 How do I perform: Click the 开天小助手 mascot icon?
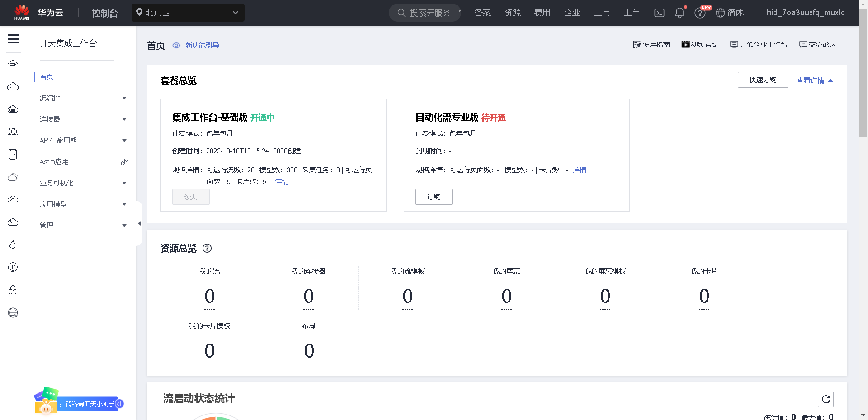(x=46, y=400)
